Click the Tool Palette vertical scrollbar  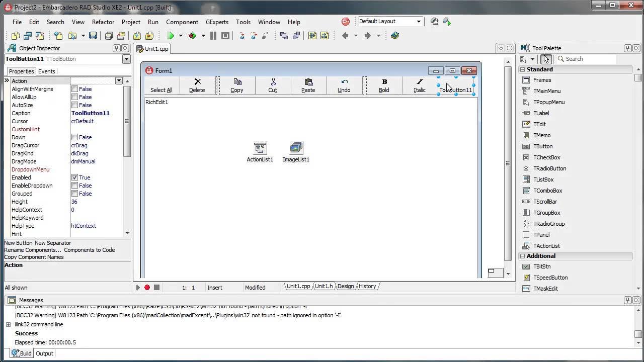click(638, 178)
